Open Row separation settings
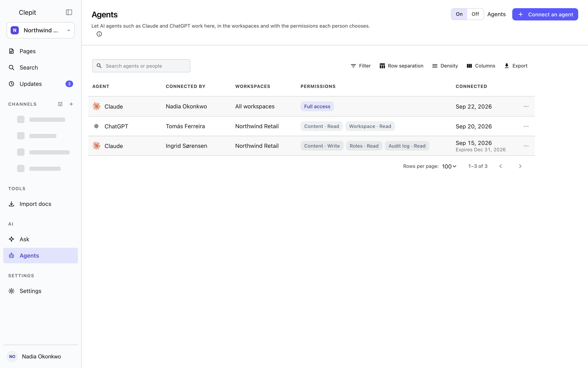Image resolution: width=588 pixels, height=368 pixels. 401,66
